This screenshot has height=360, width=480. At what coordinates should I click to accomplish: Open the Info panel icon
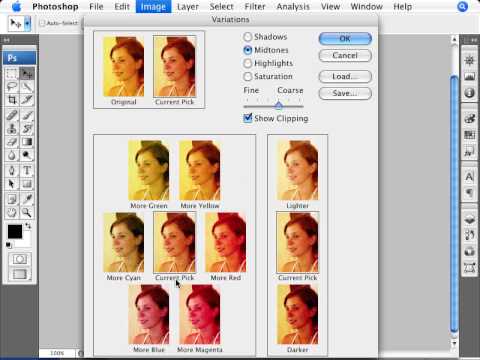(469, 93)
